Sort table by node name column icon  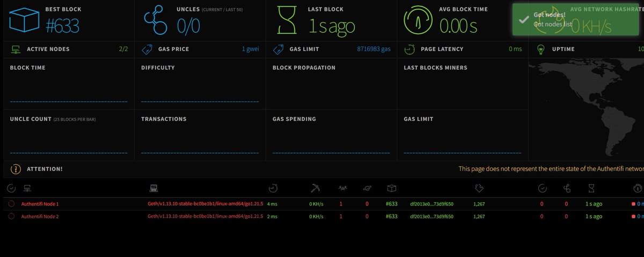[x=27, y=188]
